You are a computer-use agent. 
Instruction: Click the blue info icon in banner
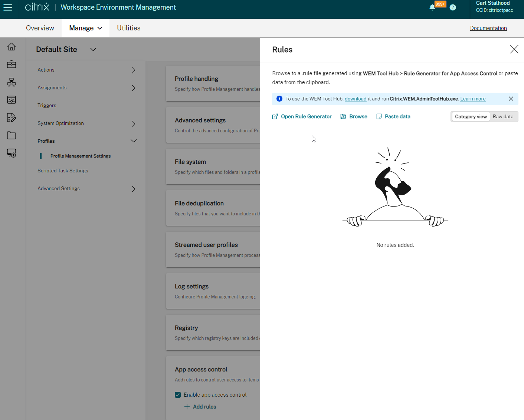click(279, 99)
